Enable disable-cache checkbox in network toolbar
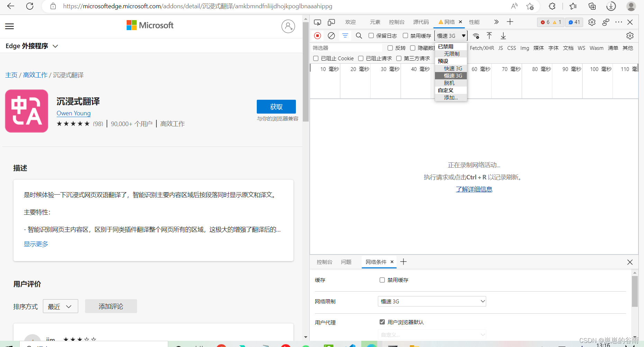 coord(405,36)
